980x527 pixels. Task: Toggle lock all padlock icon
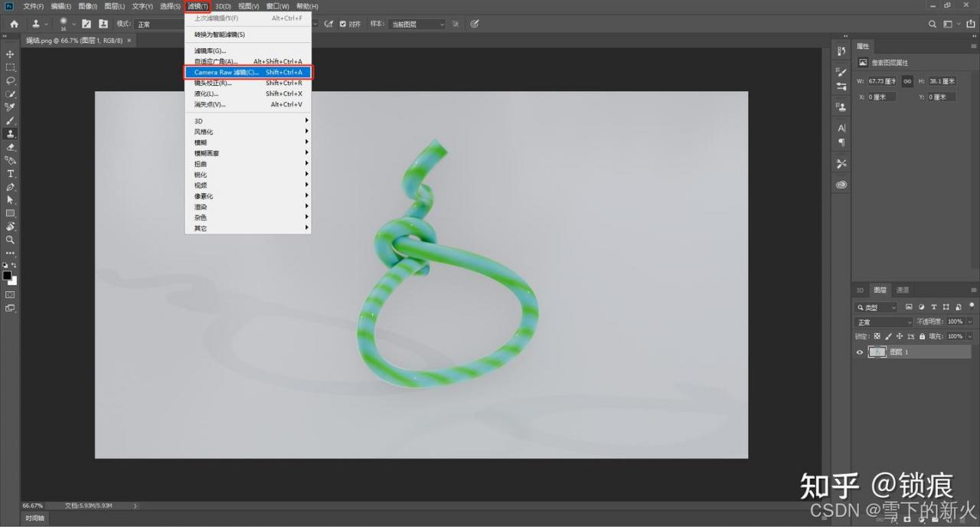[x=922, y=336]
